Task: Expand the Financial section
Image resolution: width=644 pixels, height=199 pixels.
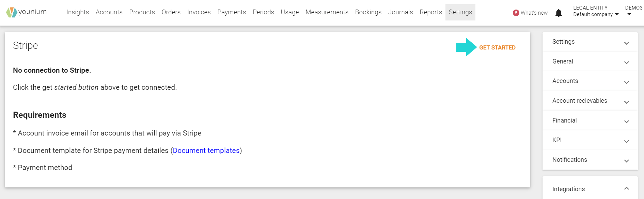Action: tap(590, 120)
